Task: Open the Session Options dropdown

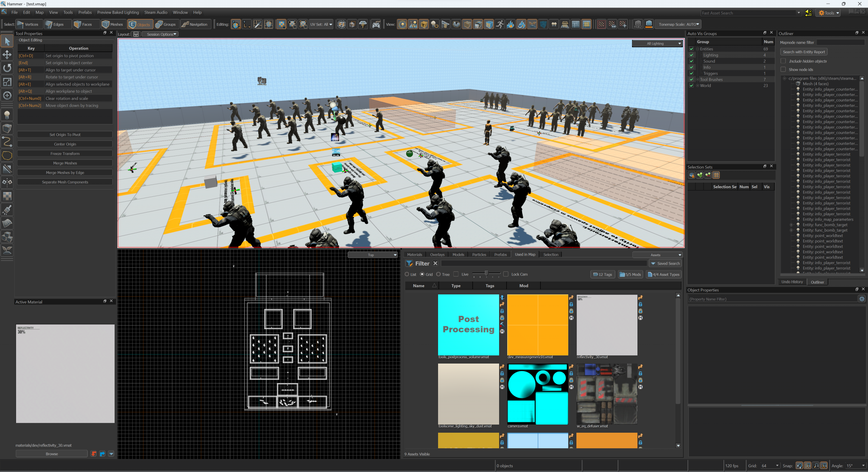Action: tap(160, 34)
